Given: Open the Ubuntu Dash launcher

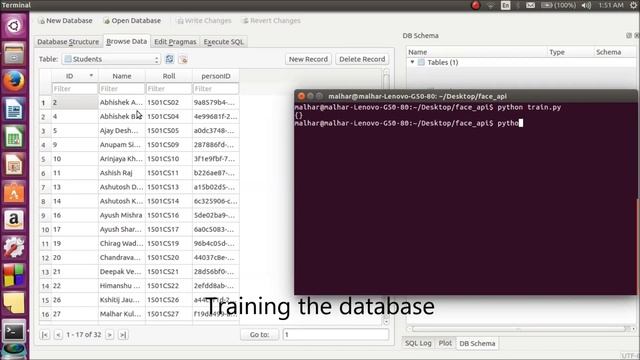Looking at the screenshot, I should (14, 26).
